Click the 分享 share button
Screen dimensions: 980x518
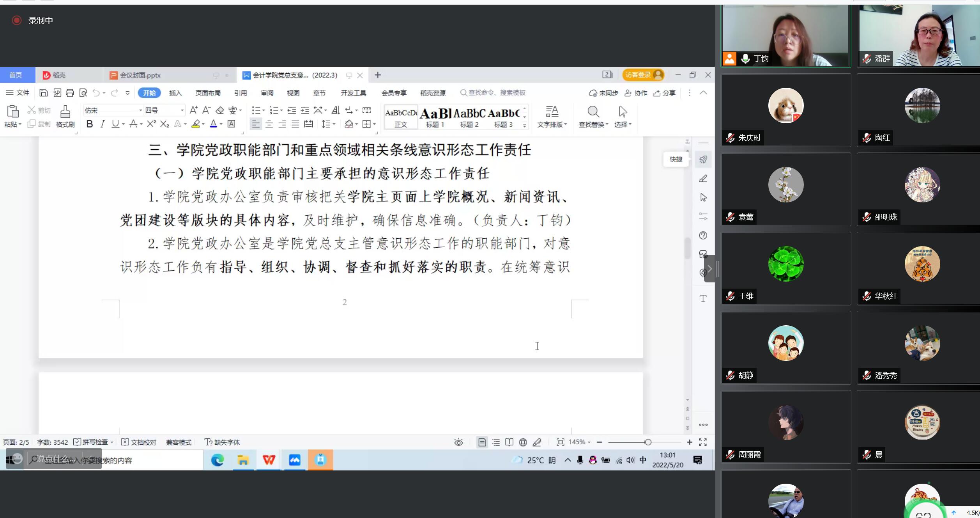[664, 93]
